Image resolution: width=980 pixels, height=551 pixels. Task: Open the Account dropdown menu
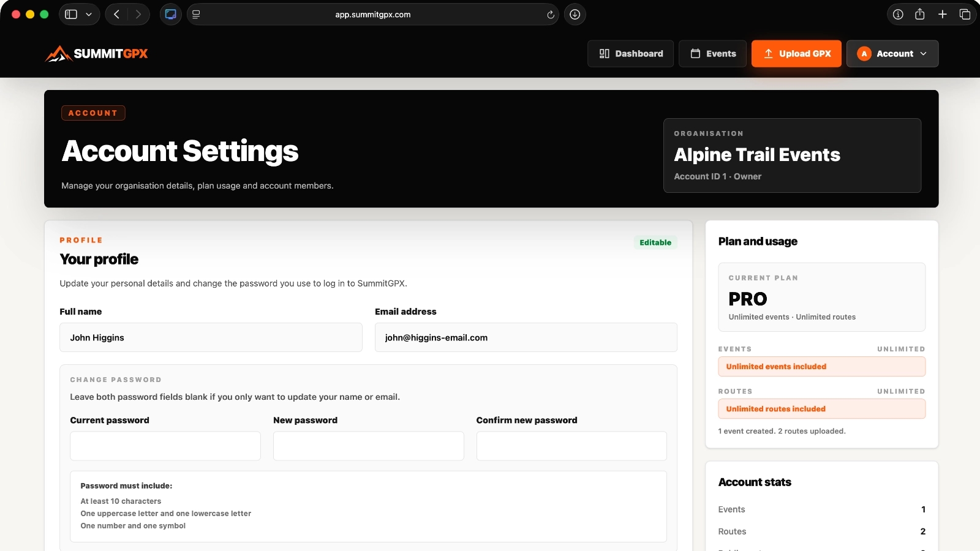(892, 54)
